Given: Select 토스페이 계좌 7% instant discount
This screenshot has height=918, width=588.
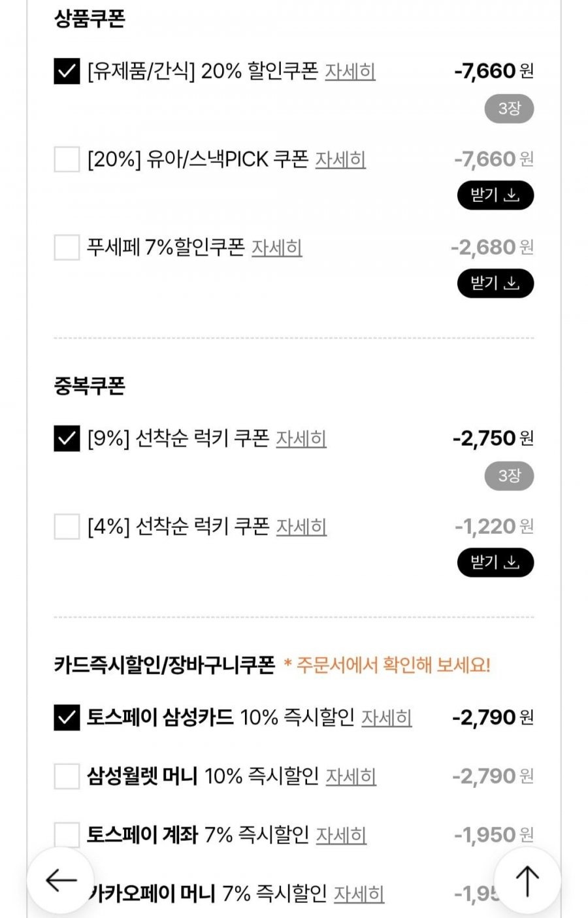Looking at the screenshot, I should (x=67, y=834).
